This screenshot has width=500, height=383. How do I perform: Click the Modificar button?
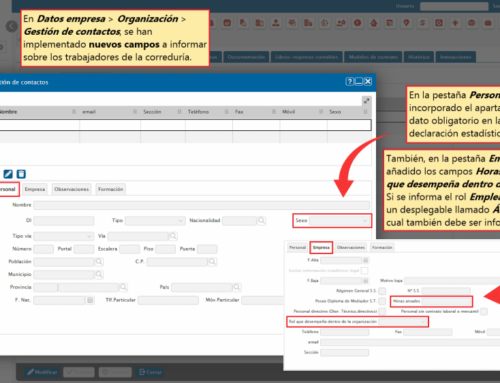pyautogui.click(x=42, y=372)
